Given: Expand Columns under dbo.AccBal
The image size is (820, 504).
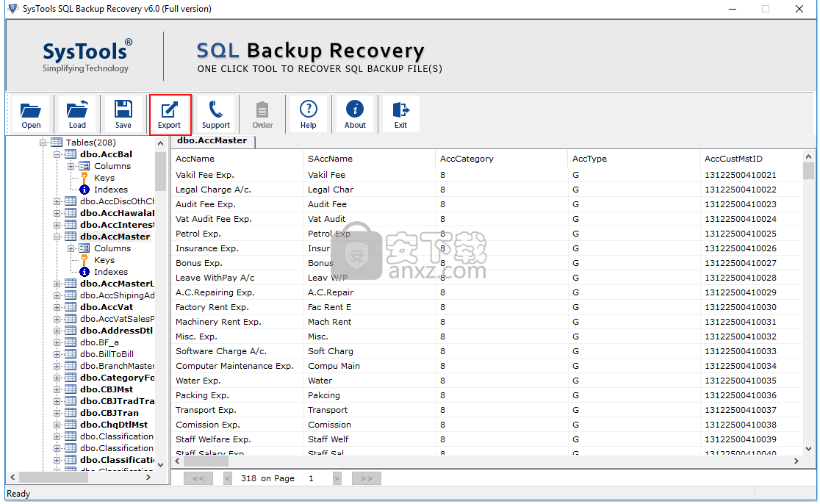Looking at the screenshot, I should point(71,166).
